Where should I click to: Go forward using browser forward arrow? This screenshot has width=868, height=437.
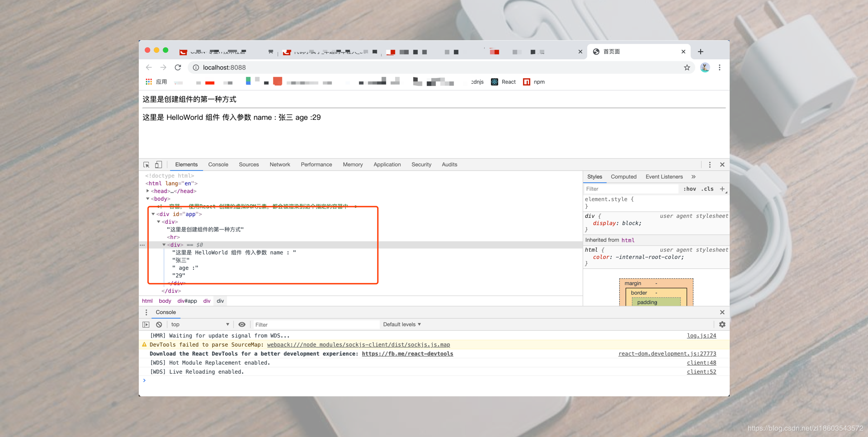point(163,67)
